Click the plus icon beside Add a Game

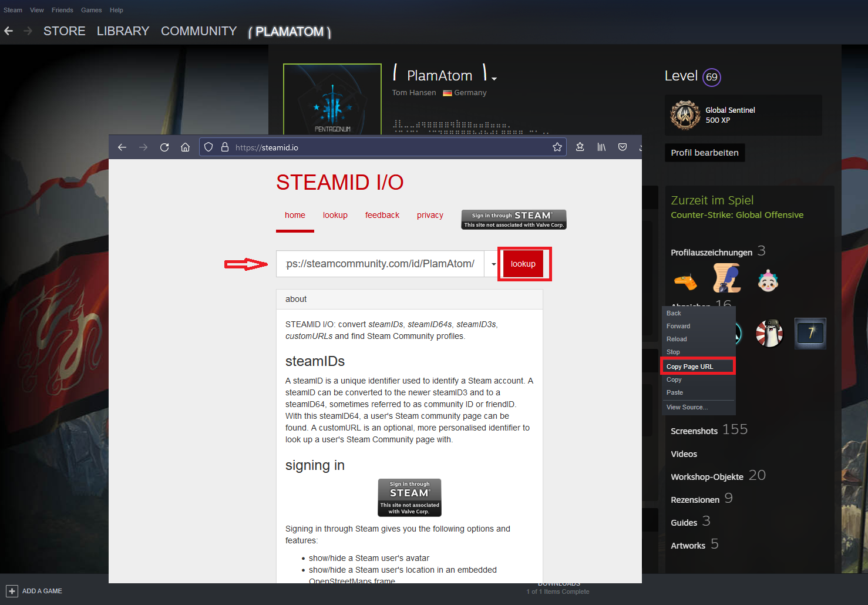click(x=12, y=591)
